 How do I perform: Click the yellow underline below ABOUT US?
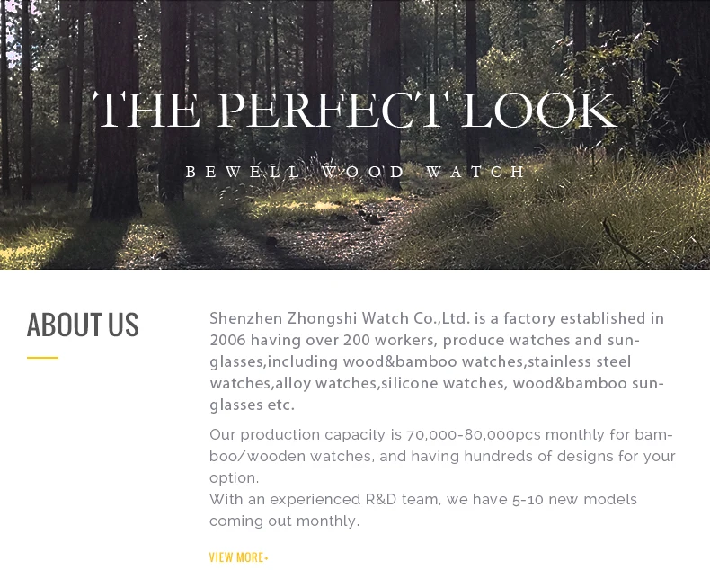(x=42, y=358)
